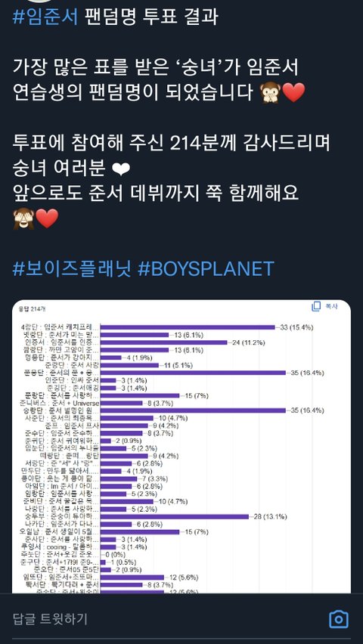363x644 pixels.
Task: Select the 오일남 bar showing 15 (7%)
Action: [x=140, y=532]
